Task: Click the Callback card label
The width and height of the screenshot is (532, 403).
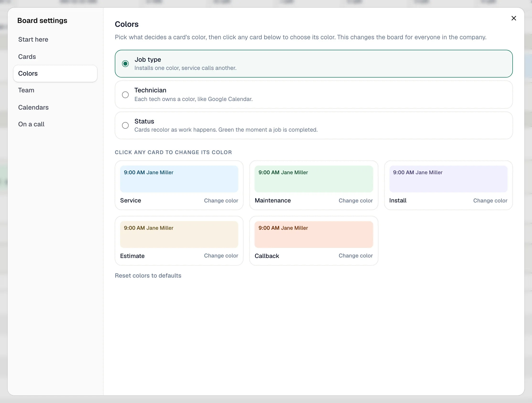Action: [x=267, y=256]
